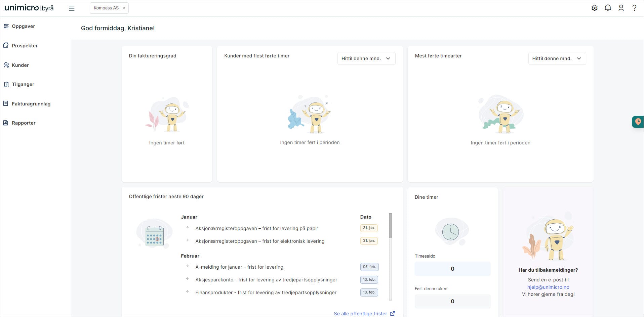Screen dimensions: 644x317
Task: Click Se alle offentlige frister link
Action: click(x=360, y=314)
